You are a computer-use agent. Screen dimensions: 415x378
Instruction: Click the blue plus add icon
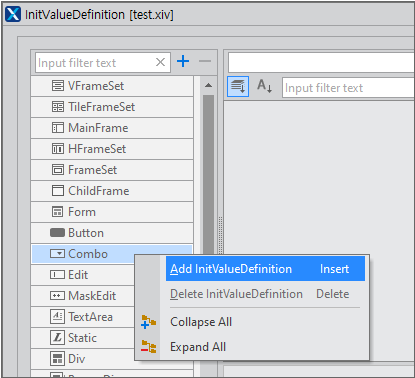point(183,61)
